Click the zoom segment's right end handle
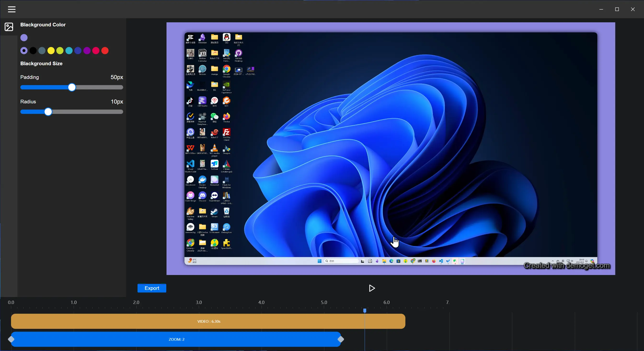Image resolution: width=644 pixels, height=351 pixels. click(x=341, y=339)
